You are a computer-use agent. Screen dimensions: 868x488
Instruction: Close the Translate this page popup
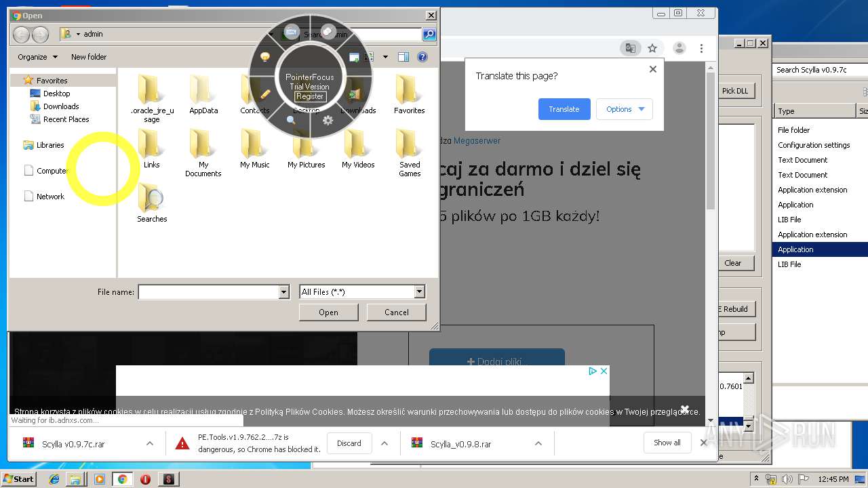[653, 69]
